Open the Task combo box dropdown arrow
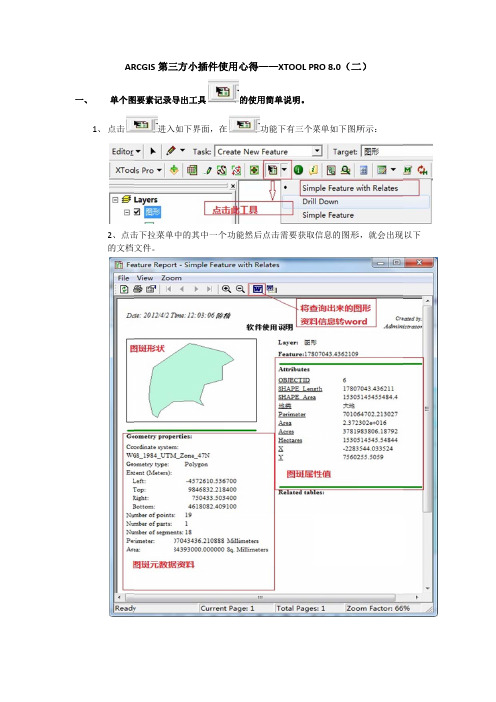 pos(317,151)
